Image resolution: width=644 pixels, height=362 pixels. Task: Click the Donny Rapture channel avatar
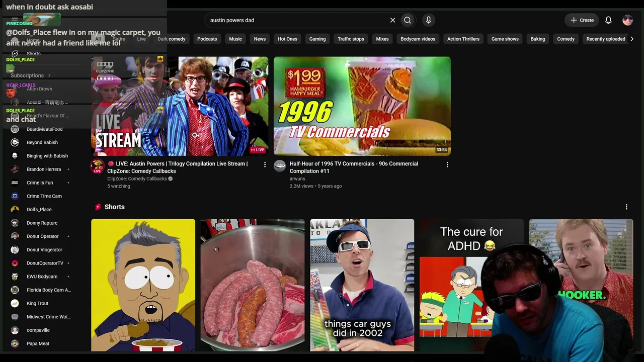15,223
